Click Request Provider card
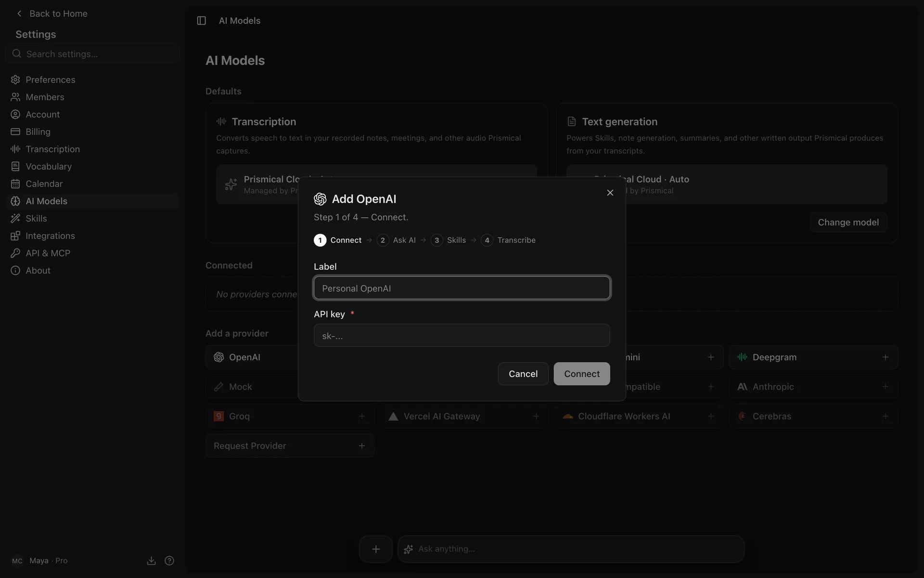The height and width of the screenshot is (578, 924). [x=290, y=446]
